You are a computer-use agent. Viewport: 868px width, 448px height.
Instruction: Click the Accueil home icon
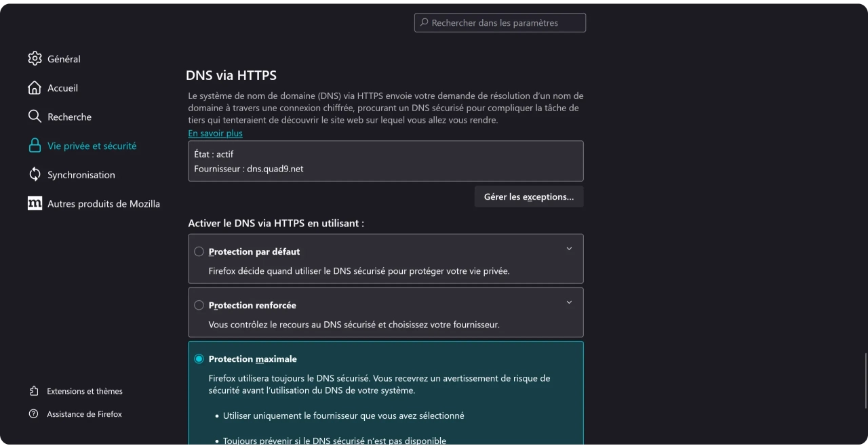pyautogui.click(x=35, y=88)
